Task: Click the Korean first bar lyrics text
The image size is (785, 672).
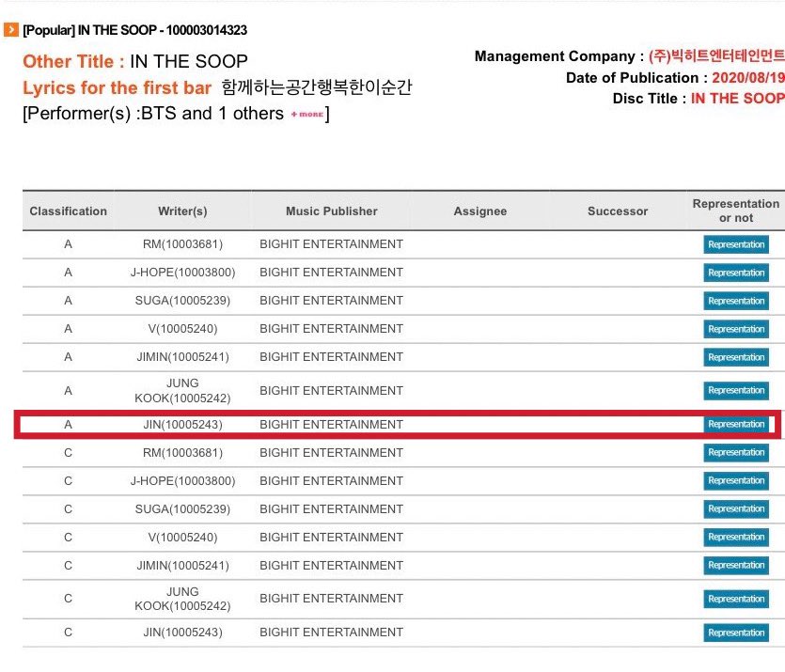Action: click(x=317, y=87)
